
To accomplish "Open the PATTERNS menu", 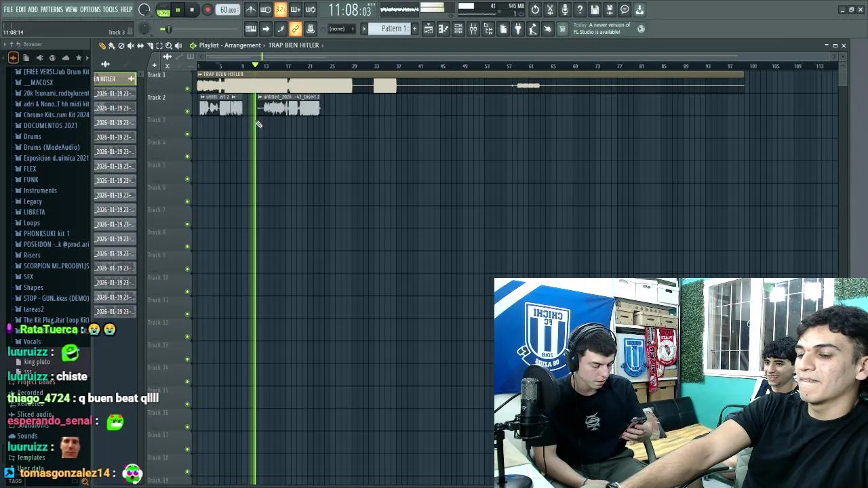I will coord(52,9).
